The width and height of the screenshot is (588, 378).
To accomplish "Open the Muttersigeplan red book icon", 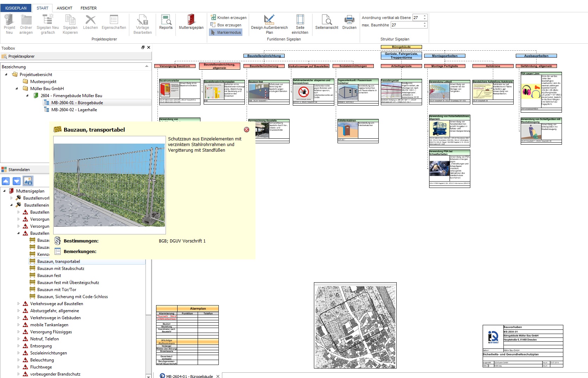I will tap(191, 22).
